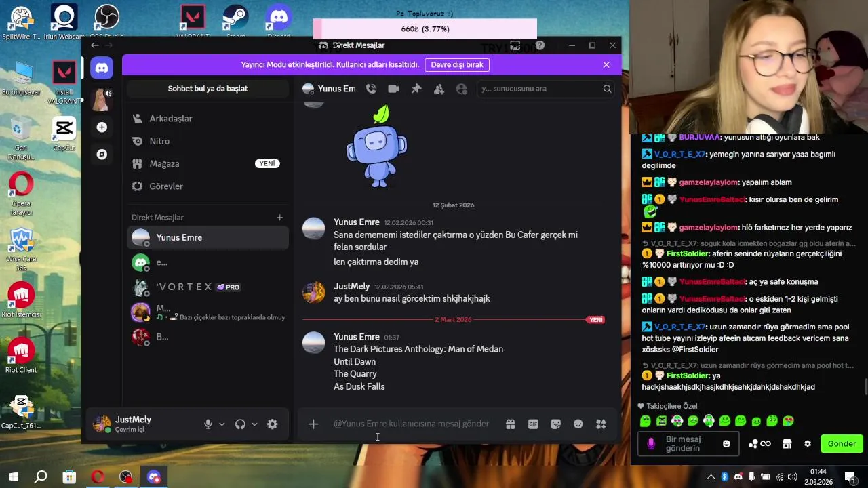Image resolution: width=868 pixels, height=488 pixels.
Task: Open Windows notification center
Action: point(850,476)
